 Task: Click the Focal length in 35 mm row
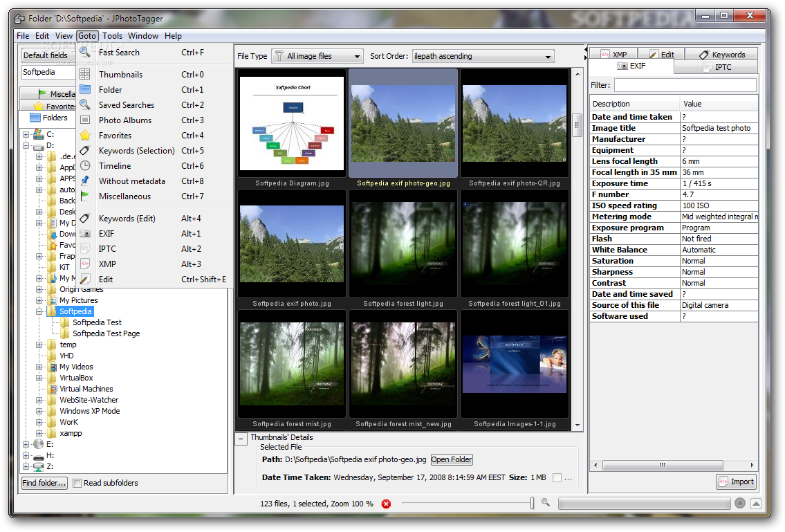click(674, 172)
